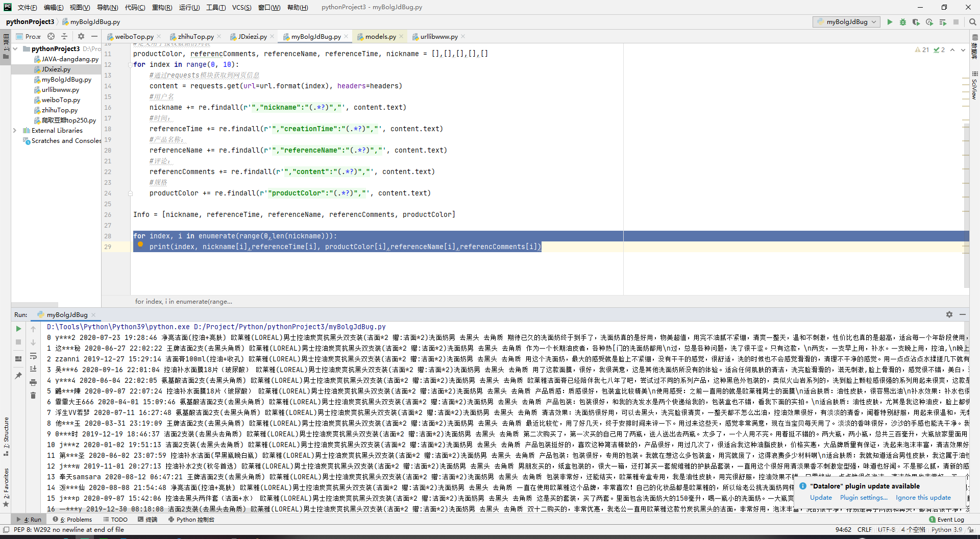Click the Update link in plugin notification

click(821, 498)
